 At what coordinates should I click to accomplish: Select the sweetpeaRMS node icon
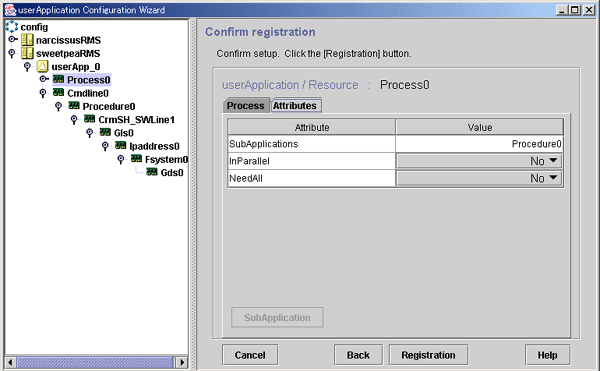pyautogui.click(x=27, y=53)
